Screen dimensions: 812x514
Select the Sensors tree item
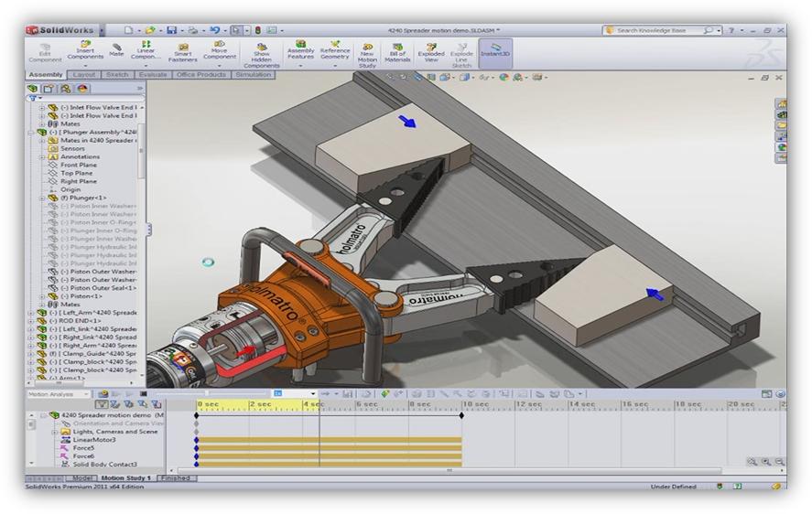pos(72,148)
